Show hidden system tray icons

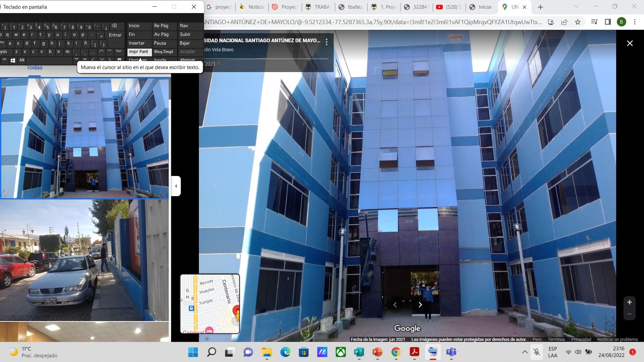(x=525, y=352)
